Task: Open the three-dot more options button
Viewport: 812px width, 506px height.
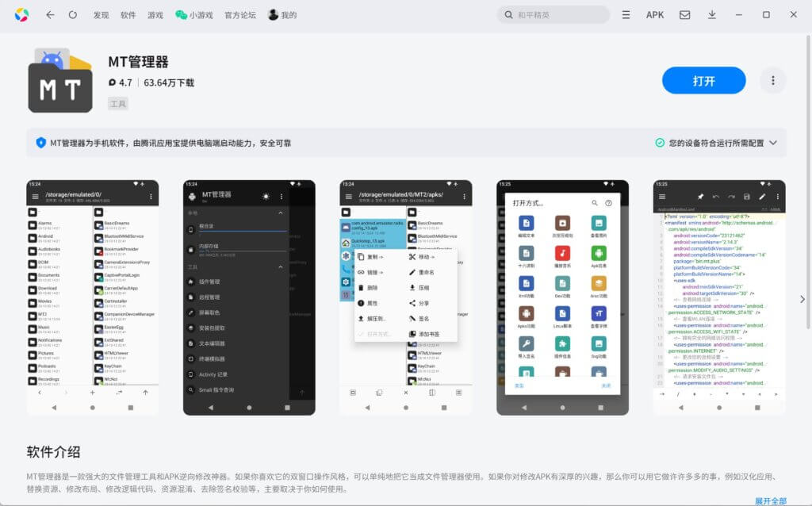Action: pos(772,81)
